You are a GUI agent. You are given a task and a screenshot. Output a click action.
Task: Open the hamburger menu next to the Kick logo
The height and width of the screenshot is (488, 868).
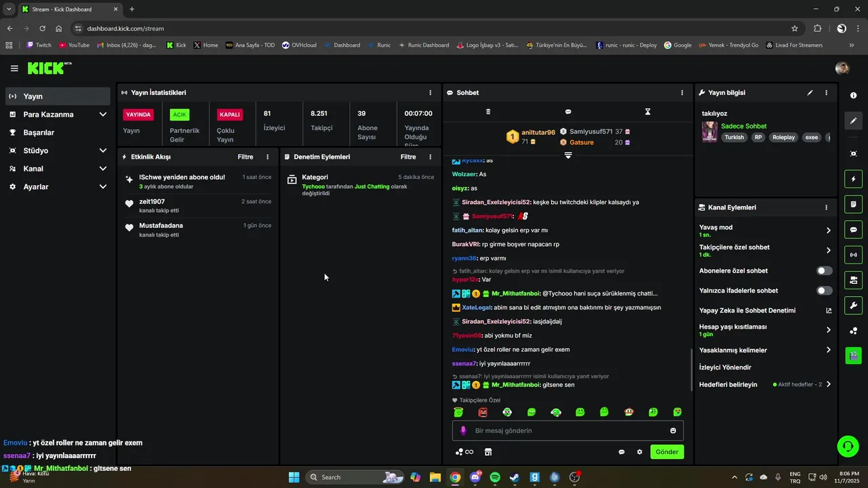tap(14, 68)
